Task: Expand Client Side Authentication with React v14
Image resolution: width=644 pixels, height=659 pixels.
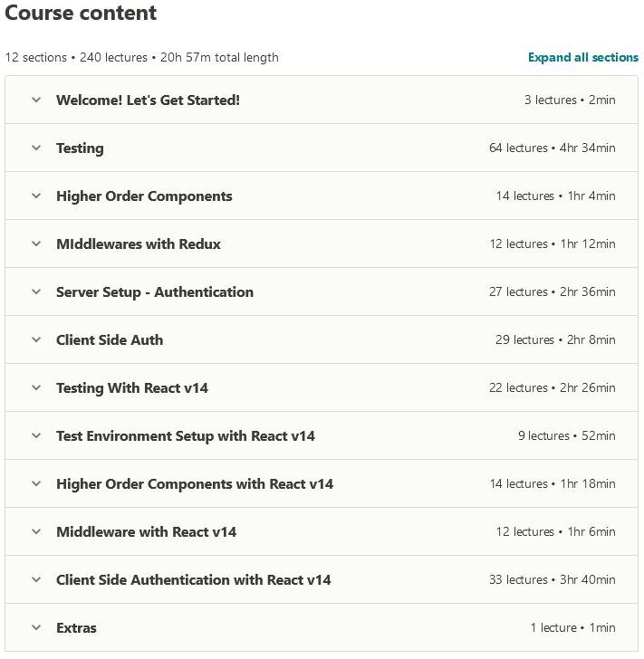Action: pos(36,579)
